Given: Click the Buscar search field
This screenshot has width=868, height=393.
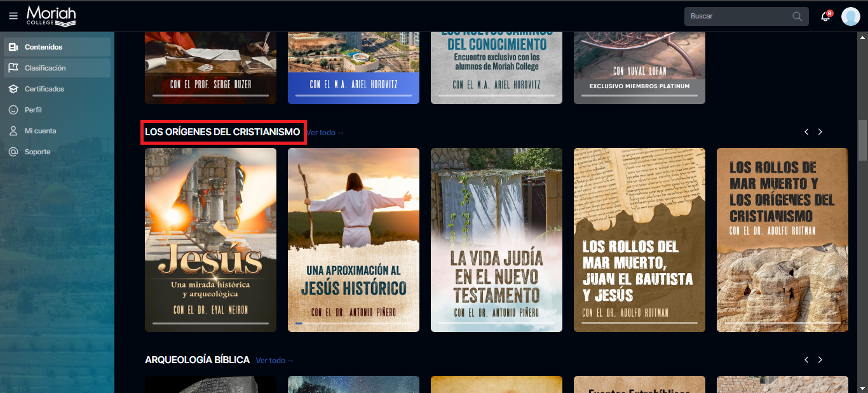Looking at the screenshot, I should tap(737, 17).
